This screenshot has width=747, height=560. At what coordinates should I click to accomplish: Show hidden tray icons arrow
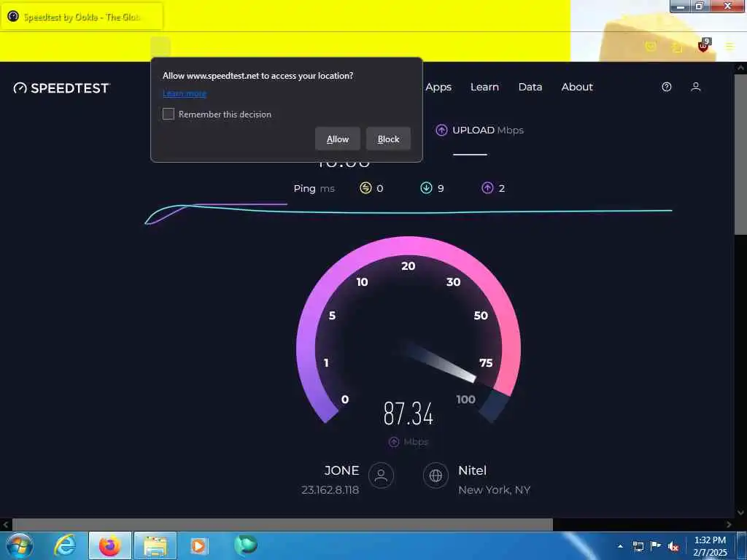coord(620,546)
